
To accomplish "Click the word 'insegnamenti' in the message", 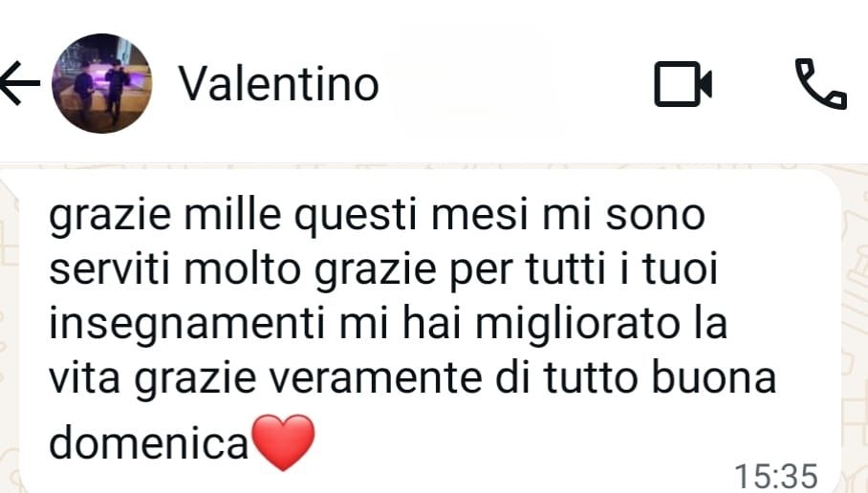I will click(186, 326).
